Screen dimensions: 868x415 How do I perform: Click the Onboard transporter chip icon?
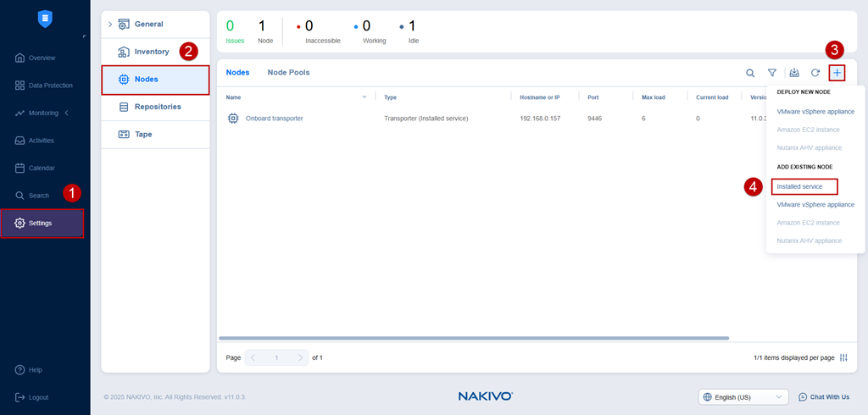click(234, 119)
